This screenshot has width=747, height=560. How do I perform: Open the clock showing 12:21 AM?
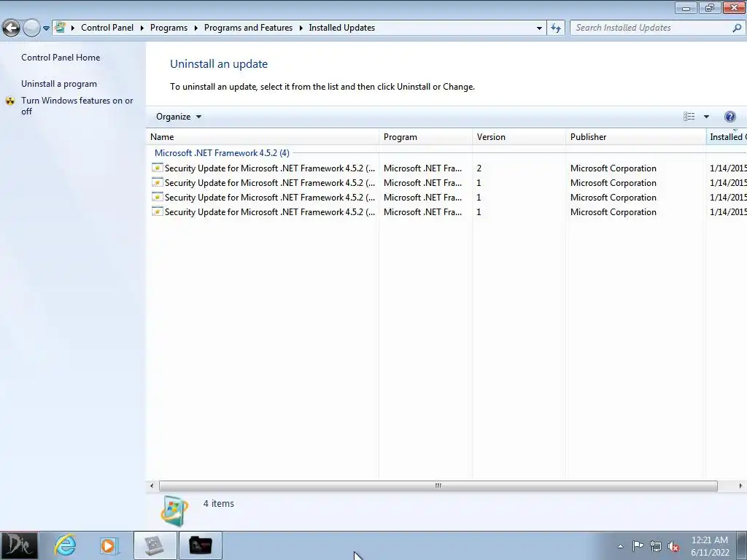pyautogui.click(x=710, y=546)
